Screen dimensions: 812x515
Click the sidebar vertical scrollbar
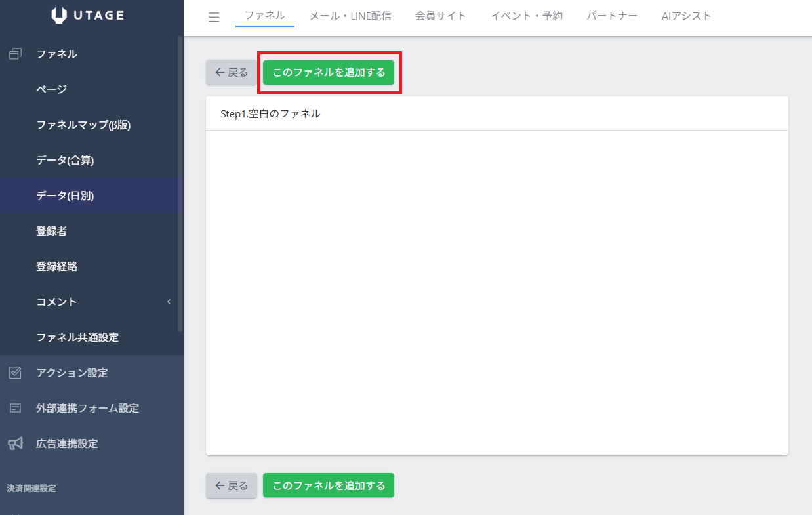[180, 184]
